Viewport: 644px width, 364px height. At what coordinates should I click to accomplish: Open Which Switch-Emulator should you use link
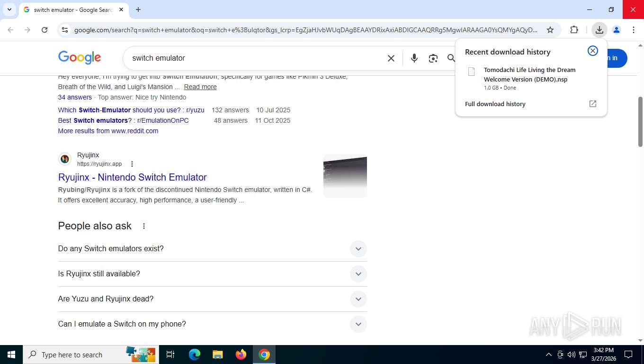131,110
